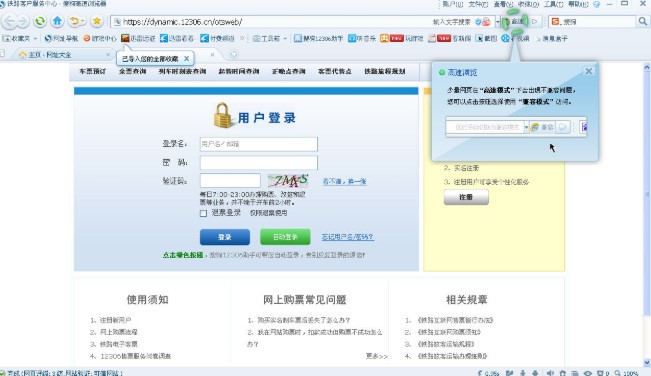Open the 看视频 video toolbar button

[x=515, y=39]
